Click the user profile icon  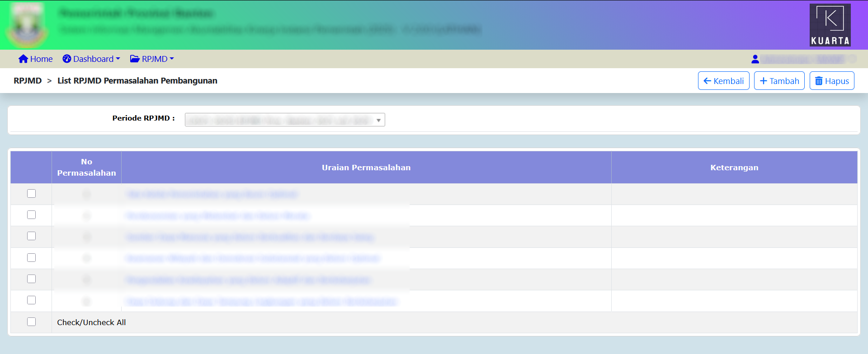click(755, 59)
